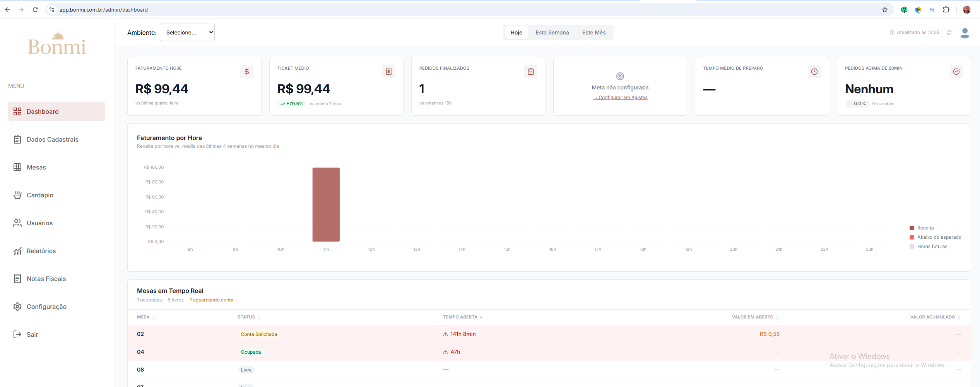Open the Mesas section from the sidebar
Image resolution: width=980 pixels, height=387 pixels.
coord(37,167)
